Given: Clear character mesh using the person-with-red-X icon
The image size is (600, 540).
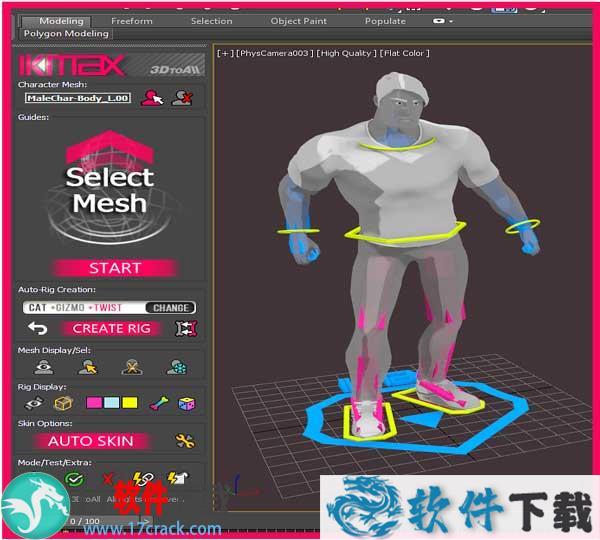Looking at the screenshot, I should click(x=182, y=98).
